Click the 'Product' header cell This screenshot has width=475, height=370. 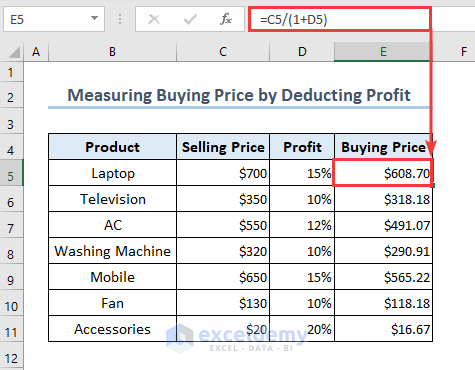112,147
